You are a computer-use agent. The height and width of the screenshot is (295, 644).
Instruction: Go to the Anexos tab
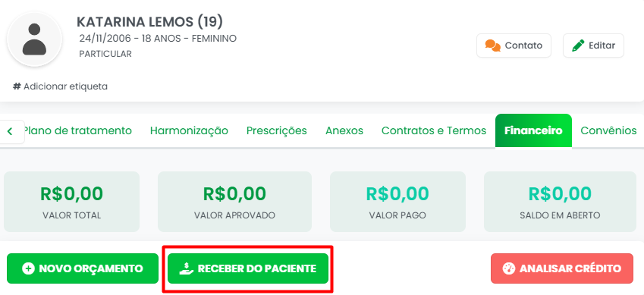344,130
